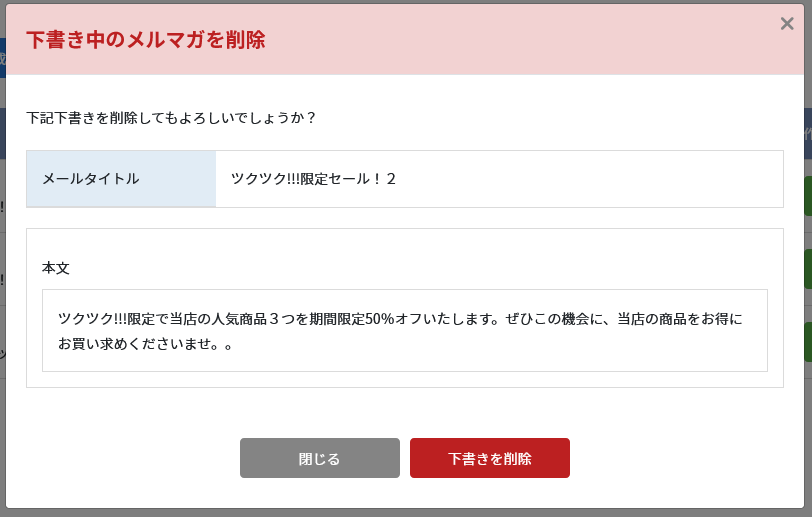Click the heading 下書き中のメルマガを削除
This screenshot has height=517, width=812.
click(x=146, y=40)
